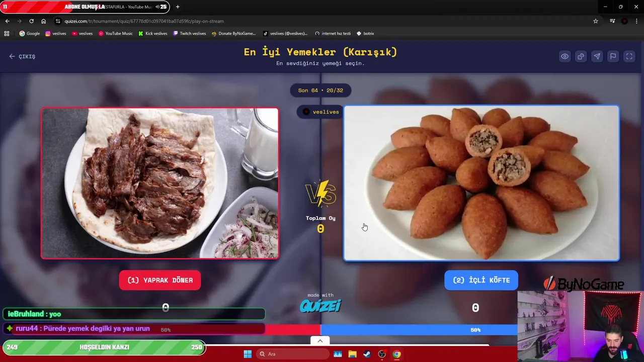Click the Toplam Oy vote counter
The height and width of the screenshot is (362, 644).
point(320,225)
